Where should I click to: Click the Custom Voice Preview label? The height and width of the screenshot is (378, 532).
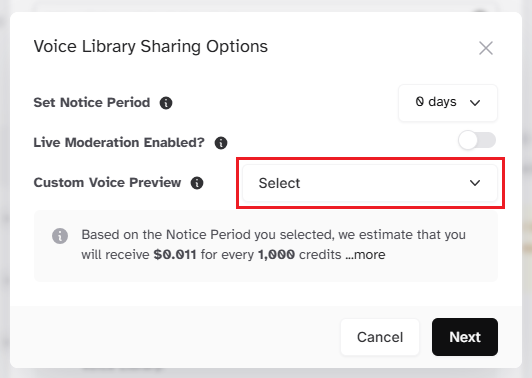(x=107, y=183)
